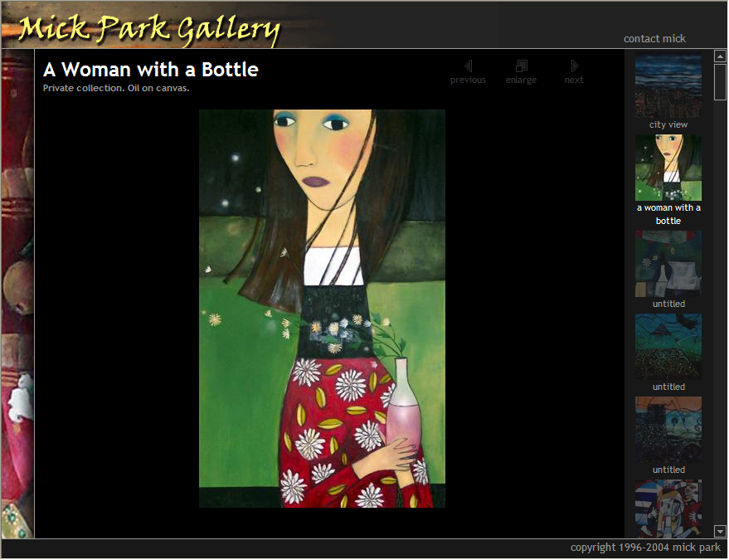Click the 'city view' caption text
This screenshot has width=729, height=560.
pos(668,124)
